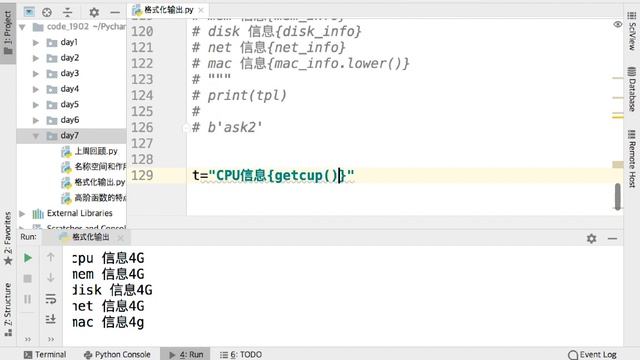Open the SciView side panel
The width and height of the screenshot is (640, 360).
coord(632,32)
